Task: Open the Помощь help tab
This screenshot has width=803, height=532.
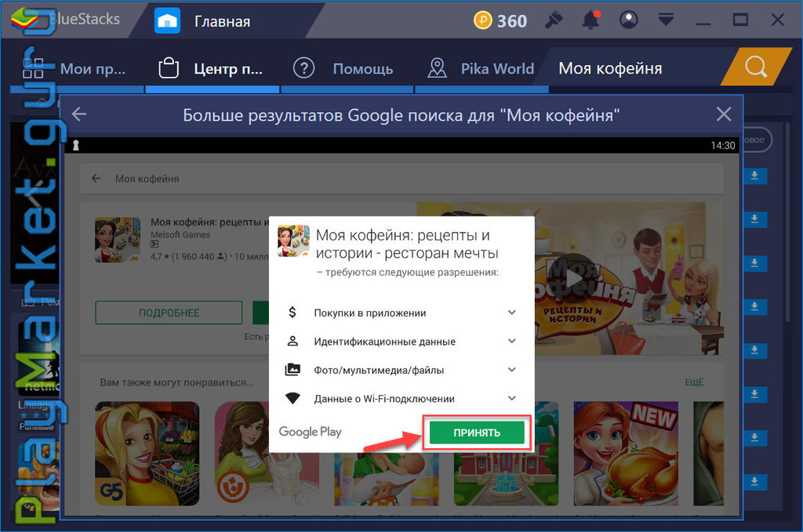Action: point(347,68)
